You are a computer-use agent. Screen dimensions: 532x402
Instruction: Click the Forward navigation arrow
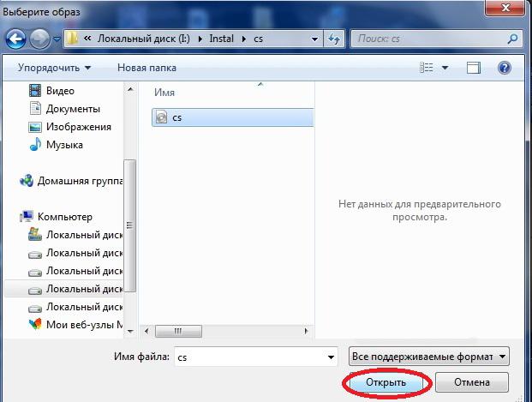(x=39, y=39)
